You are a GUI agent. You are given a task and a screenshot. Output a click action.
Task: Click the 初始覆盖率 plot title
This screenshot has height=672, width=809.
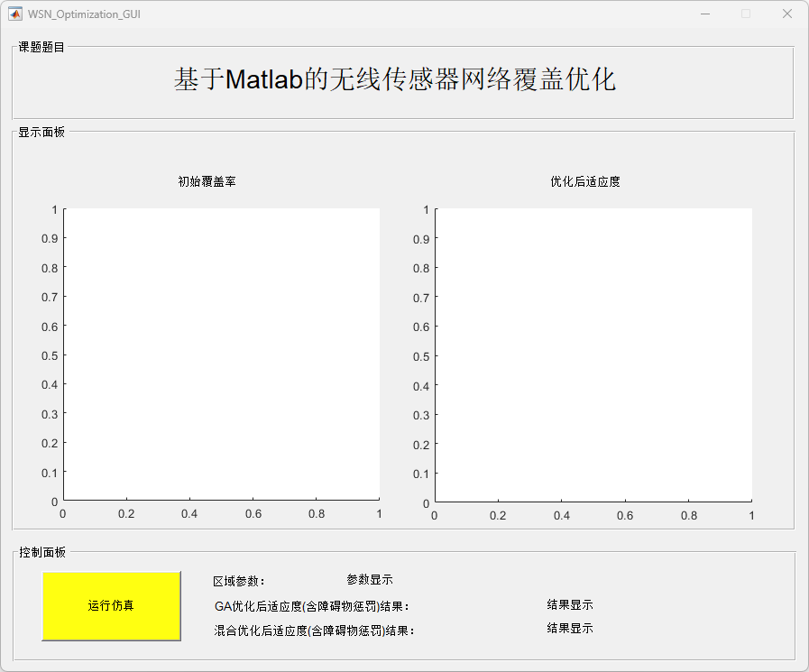pyautogui.click(x=207, y=181)
